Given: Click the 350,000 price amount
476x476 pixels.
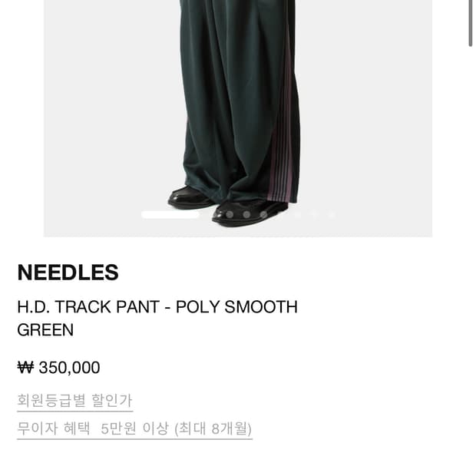Looking at the screenshot, I should click(x=69, y=368).
